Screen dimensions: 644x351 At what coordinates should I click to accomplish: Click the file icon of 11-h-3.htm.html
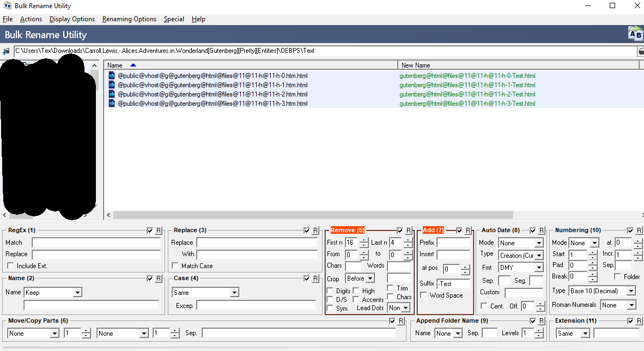(112, 104)
